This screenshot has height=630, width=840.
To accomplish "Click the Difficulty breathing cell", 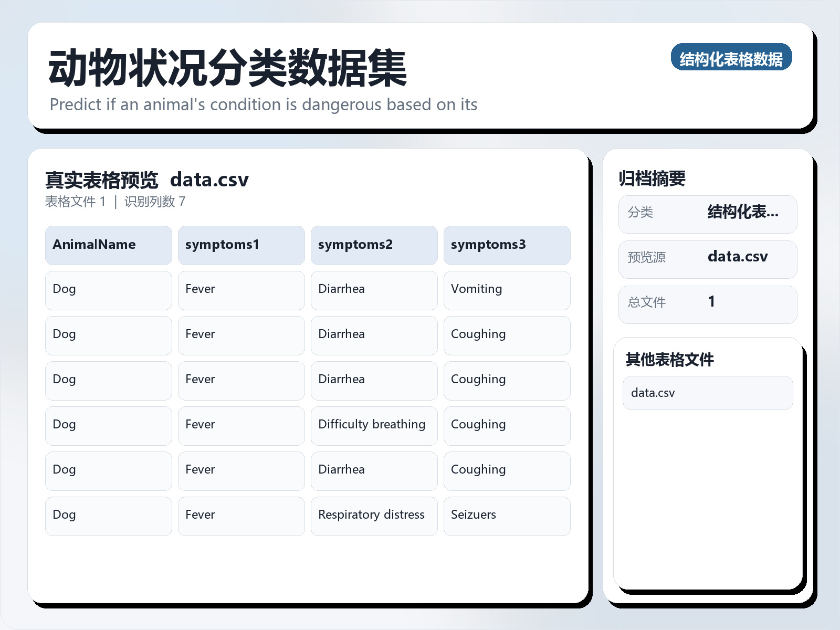I will click(374, 424).
